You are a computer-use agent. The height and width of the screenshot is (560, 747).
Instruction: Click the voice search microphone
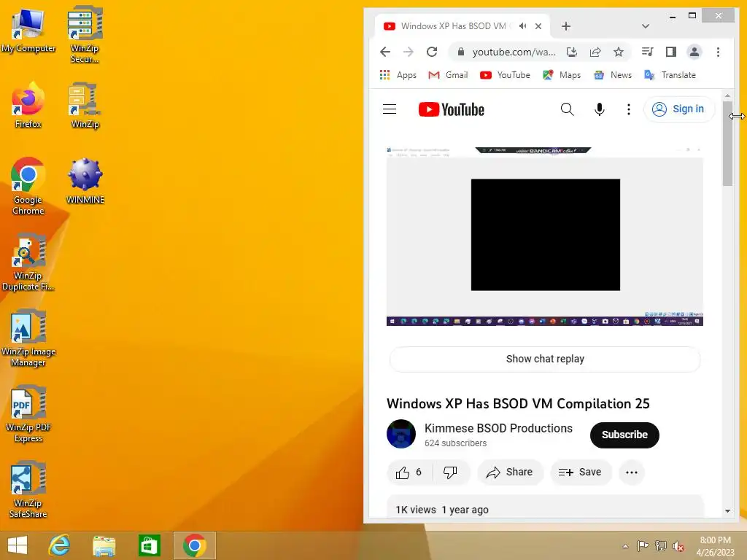coord(600,109)
